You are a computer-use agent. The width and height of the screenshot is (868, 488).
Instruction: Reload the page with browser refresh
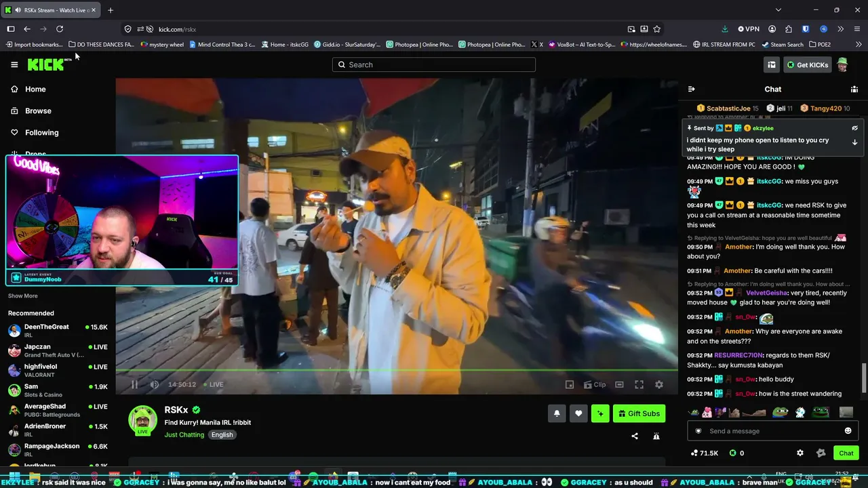[60, 29]
